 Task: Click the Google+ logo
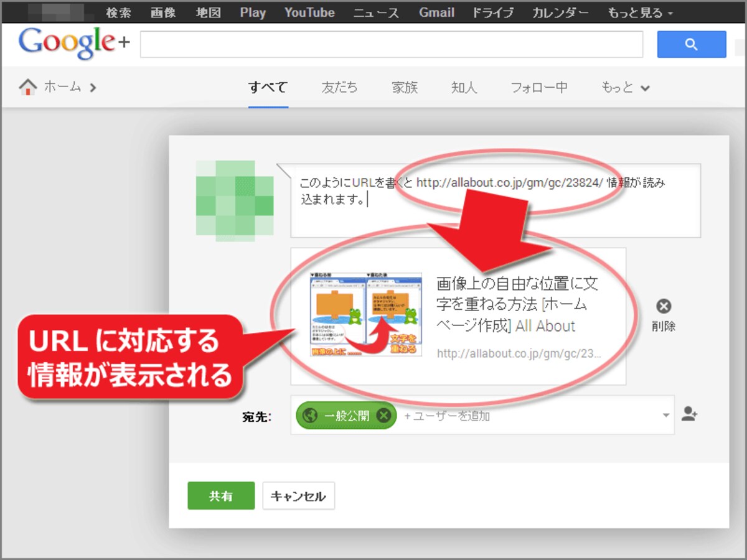pos(73,44)
